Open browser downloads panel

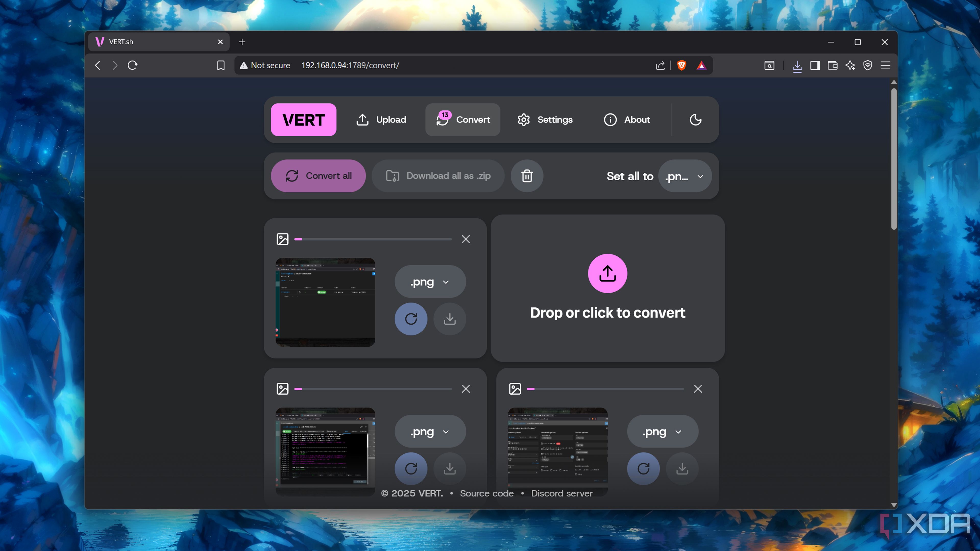797,66
